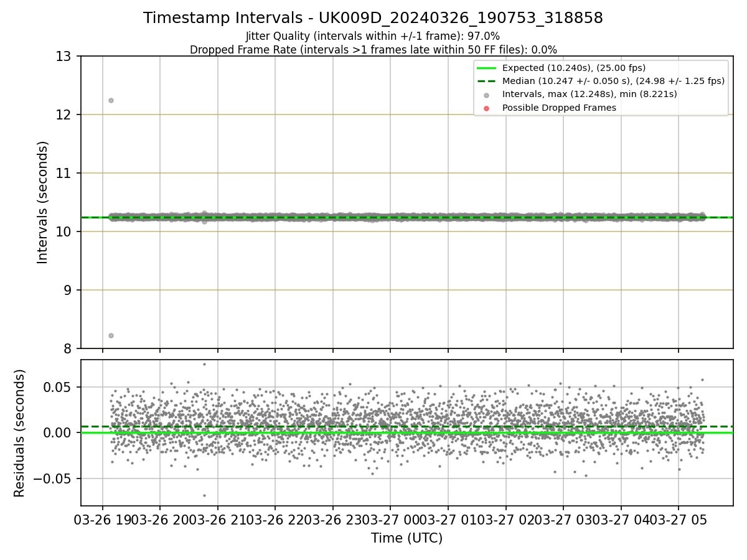Click the y-axis tick label '12'
The image size is (747, 560).
(63, 115)
